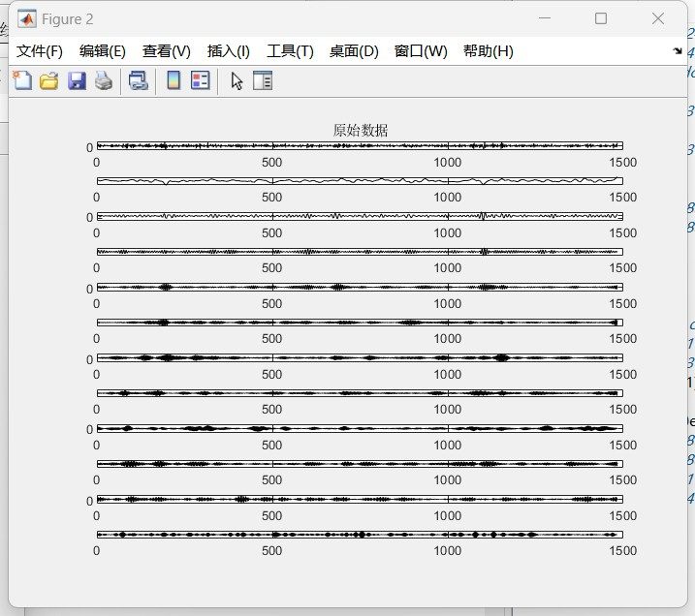Maximize the Figure 2 window
Screen dimensions: 695x616
(601, 18)
